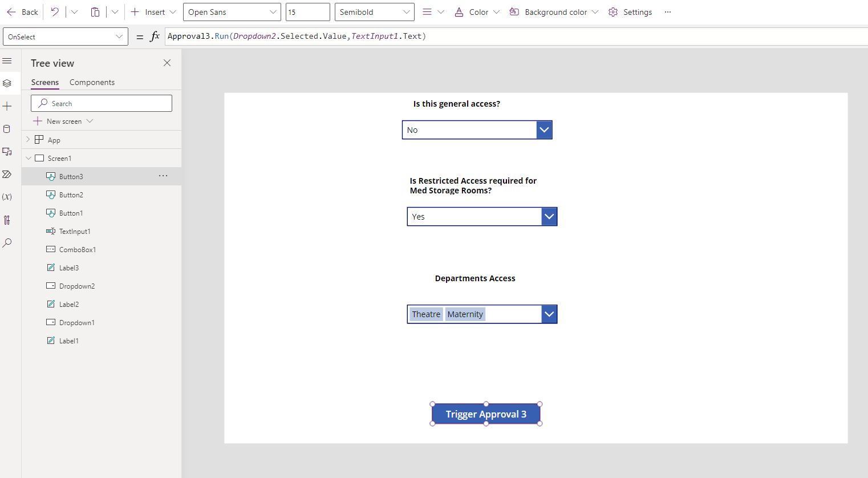The width and height of the screenshot is (868, 478).
Task: Click the Trigger Approval 3 button
Action: [x=486, y=414]
